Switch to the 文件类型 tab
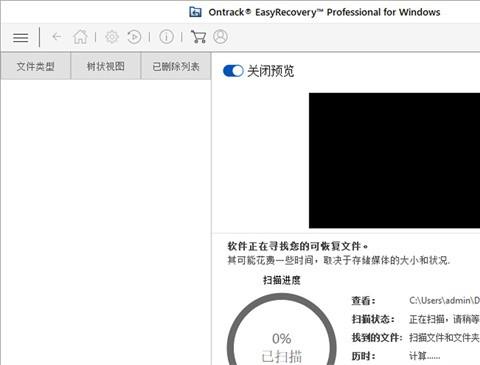Screen dimensions: 480x365 point(36,66)
